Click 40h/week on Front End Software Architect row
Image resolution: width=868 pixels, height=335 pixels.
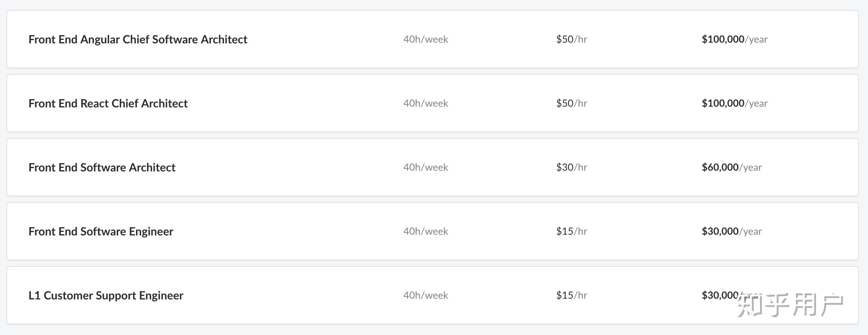(x=425, y=167)
